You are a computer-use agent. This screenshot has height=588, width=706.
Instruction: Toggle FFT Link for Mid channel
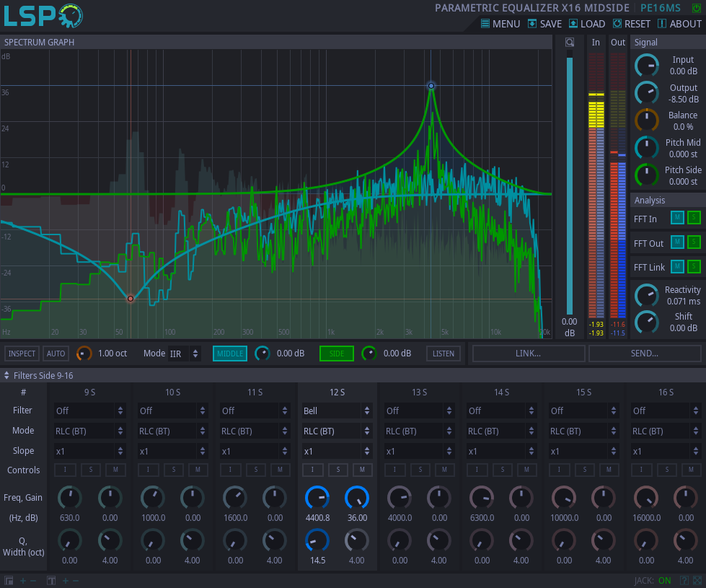tap(677, 266)
